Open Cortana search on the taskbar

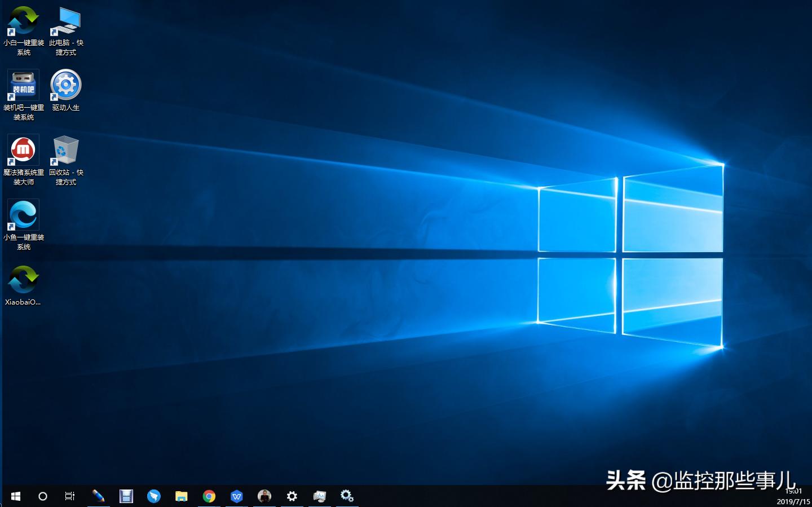coord(43,496)
